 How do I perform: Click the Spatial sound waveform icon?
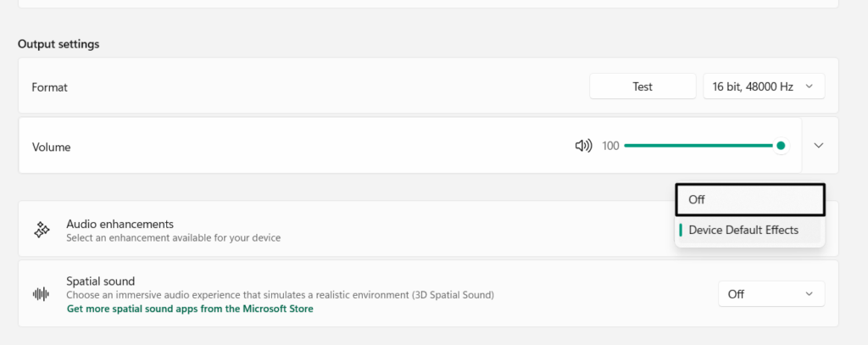click(41, 294)
